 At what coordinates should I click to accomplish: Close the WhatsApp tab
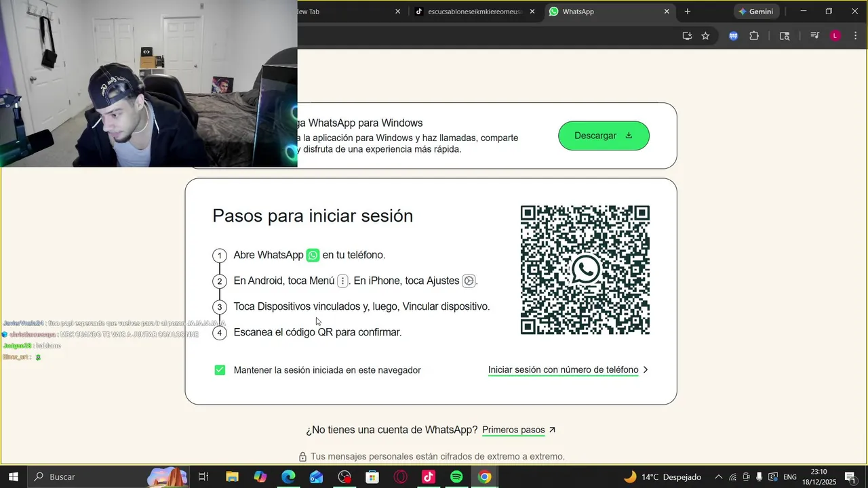(667, 12)
